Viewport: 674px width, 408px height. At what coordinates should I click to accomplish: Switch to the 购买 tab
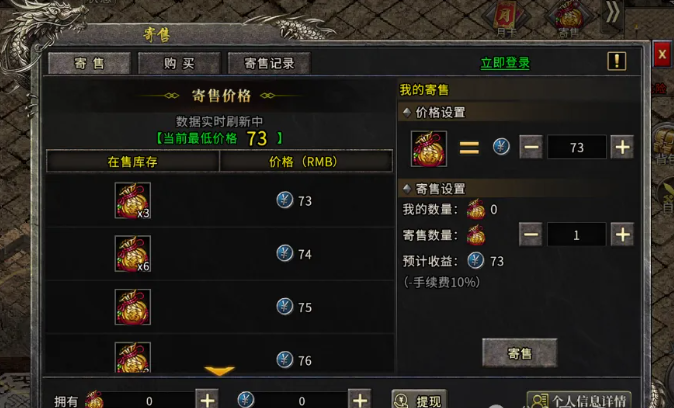click(x=179, y=63)
